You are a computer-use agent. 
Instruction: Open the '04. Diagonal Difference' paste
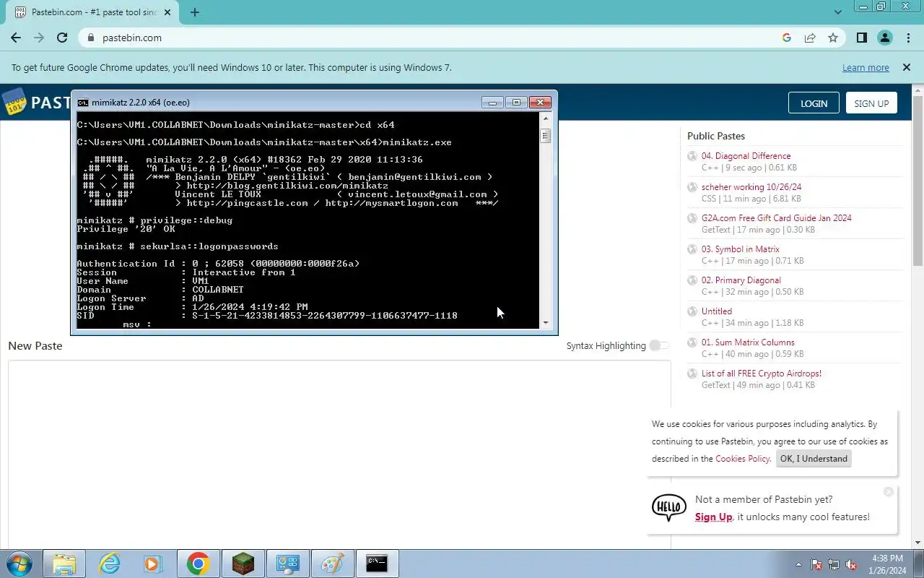(746, 156)
